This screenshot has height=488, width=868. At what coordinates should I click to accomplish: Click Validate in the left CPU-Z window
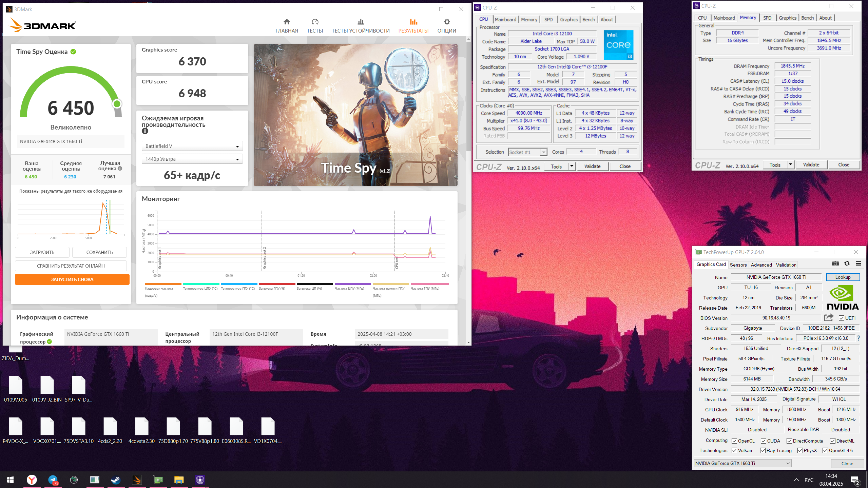pos(592,166)
